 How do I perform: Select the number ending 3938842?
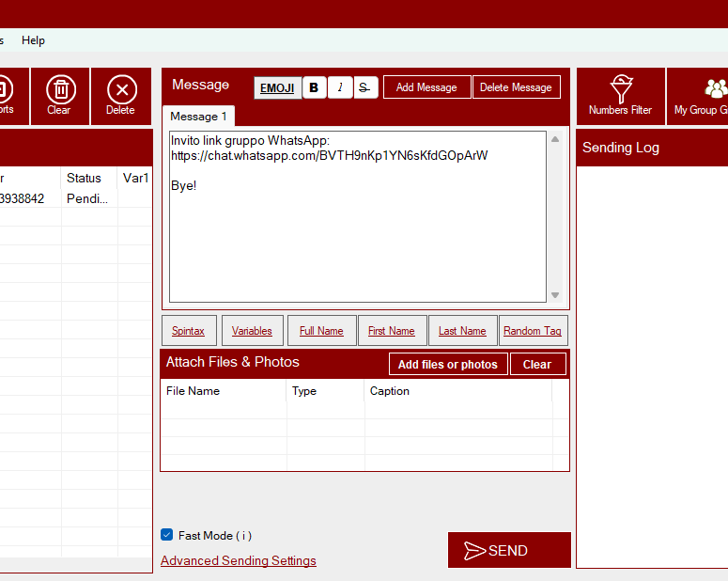tap(22, 198)
